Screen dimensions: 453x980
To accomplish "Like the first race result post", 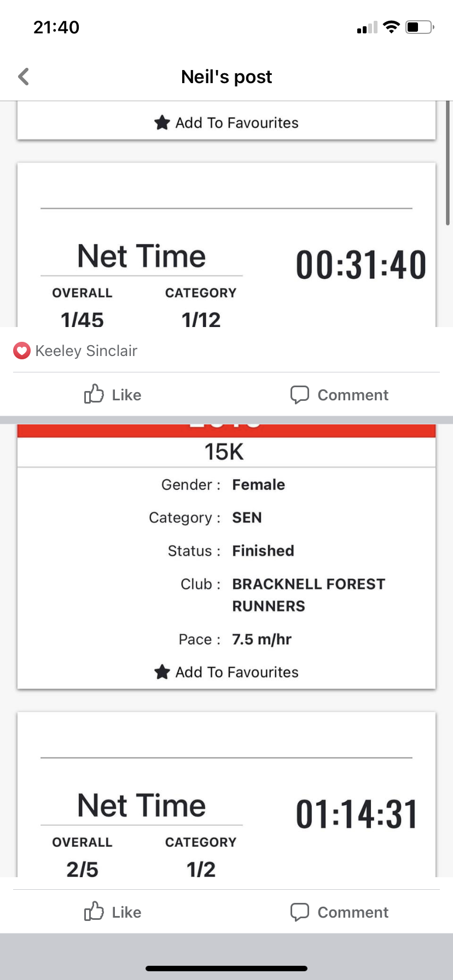I will (113, 394).
